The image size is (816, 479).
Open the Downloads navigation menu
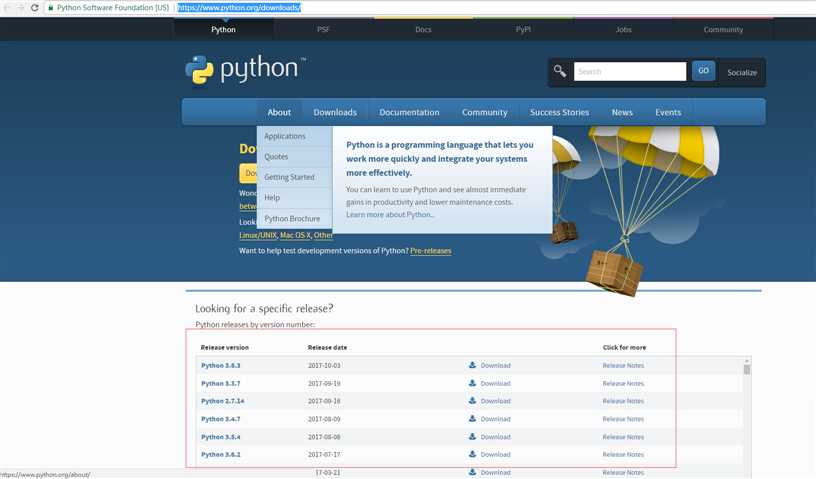coord(335,112)
